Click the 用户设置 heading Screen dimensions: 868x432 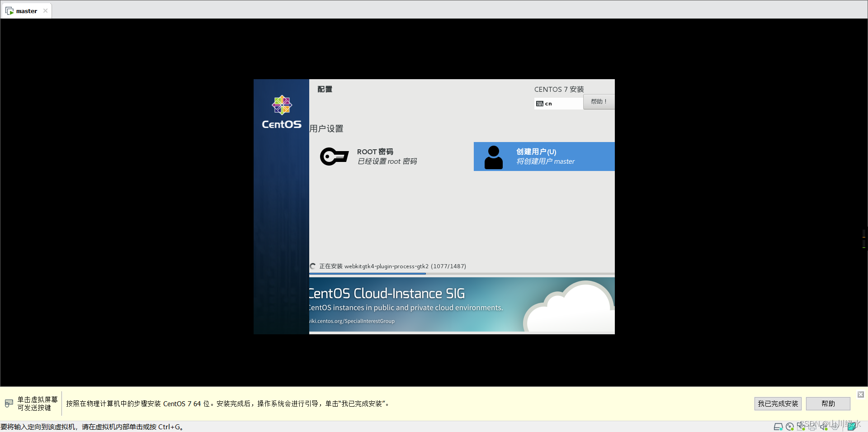coord(326,129)
